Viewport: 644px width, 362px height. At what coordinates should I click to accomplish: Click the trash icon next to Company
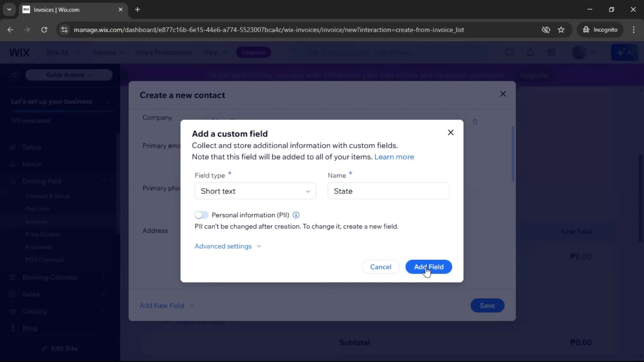475,122
